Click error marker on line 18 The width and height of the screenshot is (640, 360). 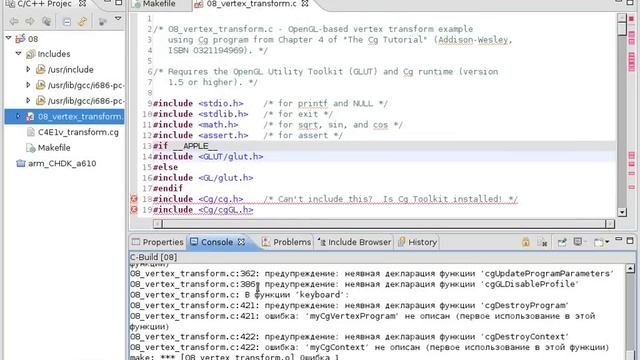click(x=134, y=199)
